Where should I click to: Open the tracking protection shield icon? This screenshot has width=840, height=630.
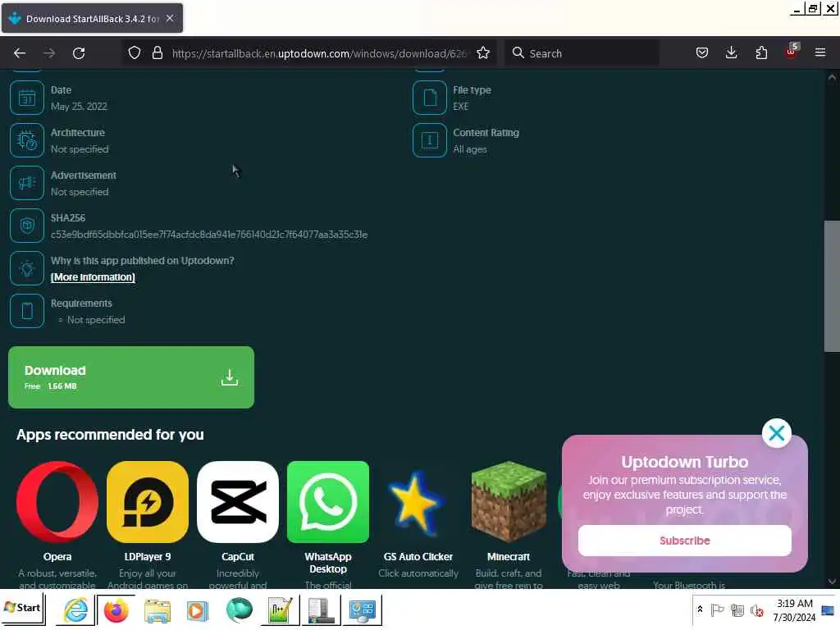click(135, 53)
